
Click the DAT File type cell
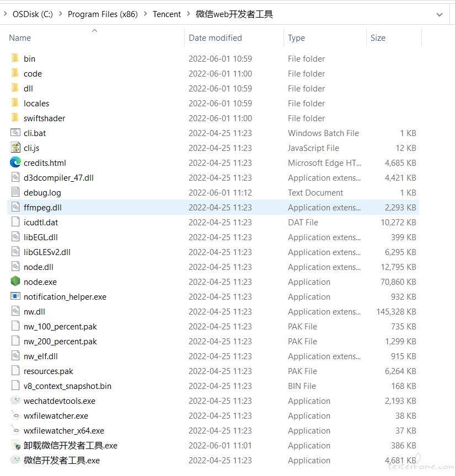(x=303, y=223)
